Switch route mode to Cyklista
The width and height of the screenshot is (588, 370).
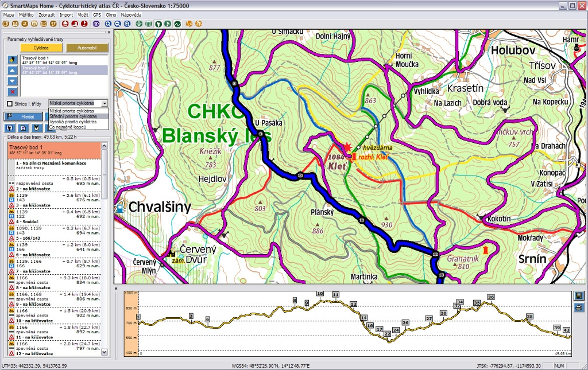[x=41, y=48]
